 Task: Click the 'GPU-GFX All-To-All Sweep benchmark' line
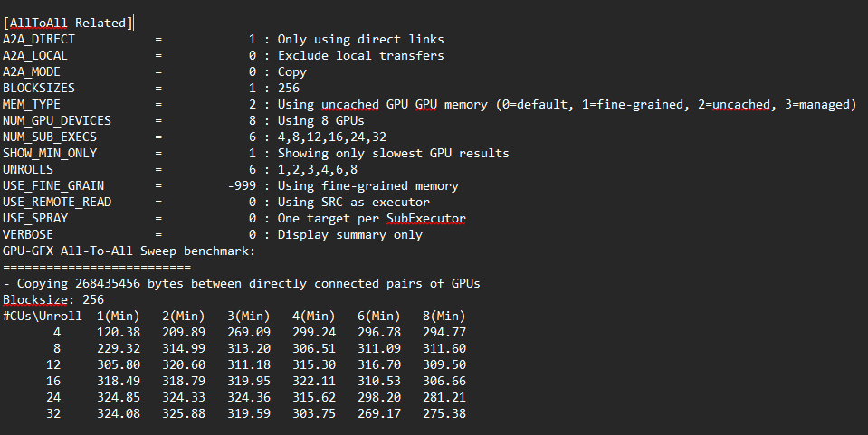[129, 251]
